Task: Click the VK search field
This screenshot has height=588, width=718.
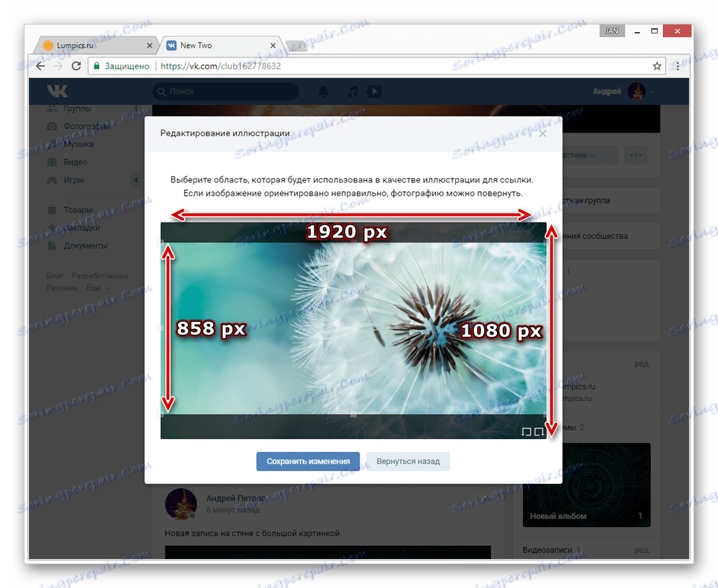Action: pyautogui.click(x=226, y=92)
